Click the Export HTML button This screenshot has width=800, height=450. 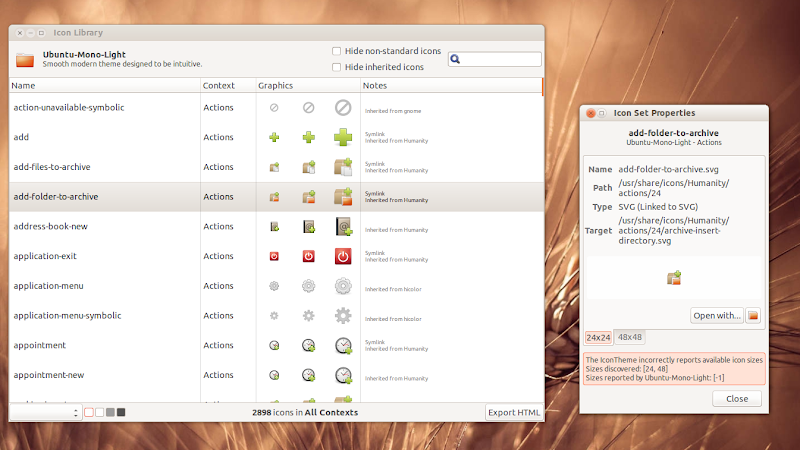[514, 412]
